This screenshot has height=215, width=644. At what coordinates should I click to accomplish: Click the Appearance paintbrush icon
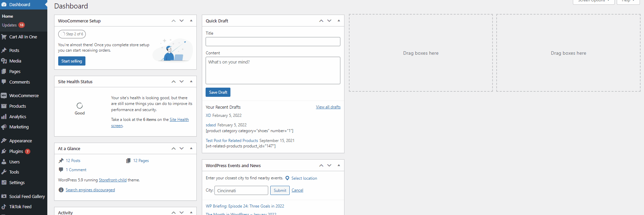(x=4, y=141)
